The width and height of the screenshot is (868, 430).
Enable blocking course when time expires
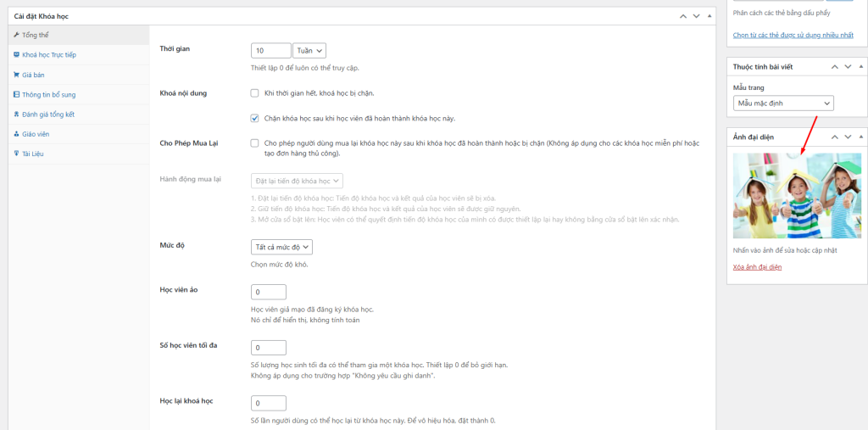255,92
